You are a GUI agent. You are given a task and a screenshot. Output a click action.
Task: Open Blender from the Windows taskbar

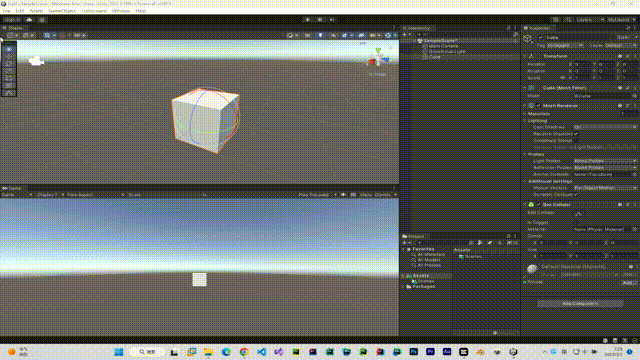click(x=480, y=352)
